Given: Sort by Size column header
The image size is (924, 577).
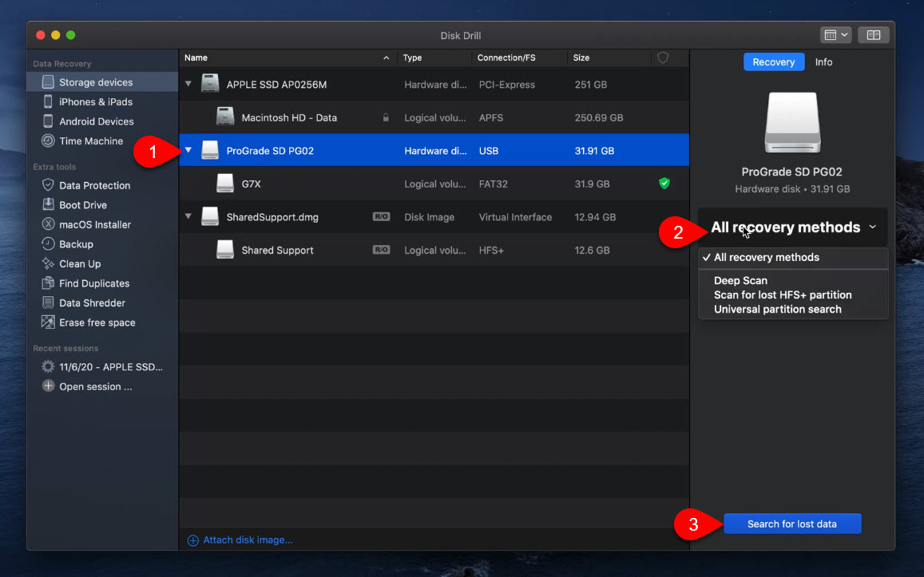Looking at the screenshot, I should [609, 57].
